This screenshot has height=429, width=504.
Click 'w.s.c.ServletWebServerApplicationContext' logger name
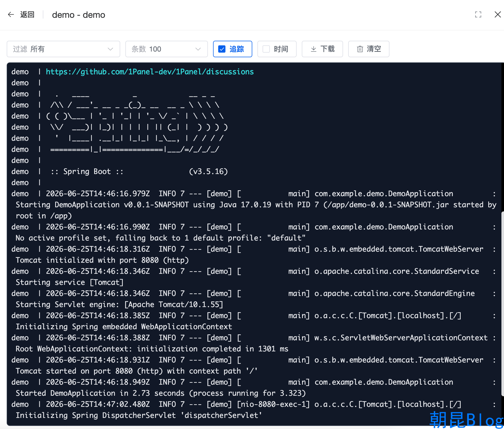401,338
